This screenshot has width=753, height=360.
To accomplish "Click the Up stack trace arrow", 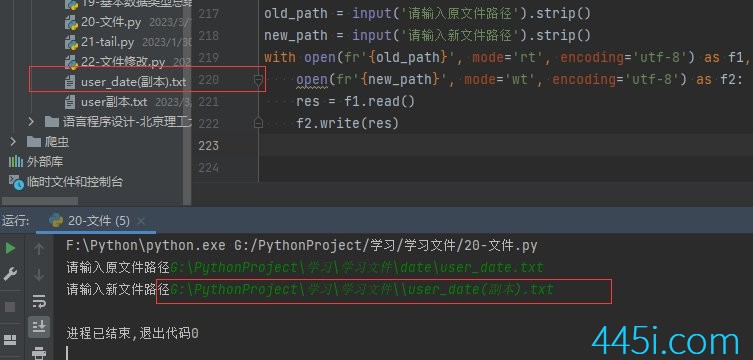I will click(x=39, y=248).
